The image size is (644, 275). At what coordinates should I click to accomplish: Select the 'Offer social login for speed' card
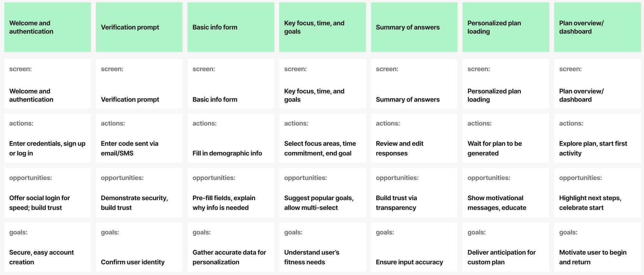(47, 193)
